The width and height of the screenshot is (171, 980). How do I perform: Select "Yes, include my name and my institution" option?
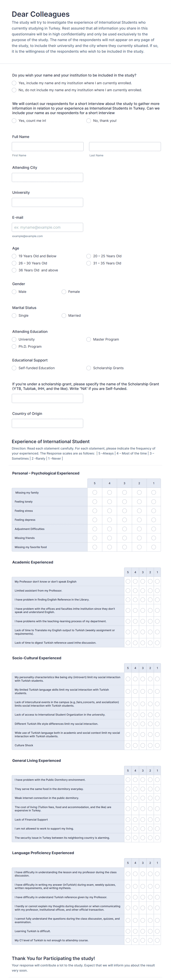click(14, 83)
